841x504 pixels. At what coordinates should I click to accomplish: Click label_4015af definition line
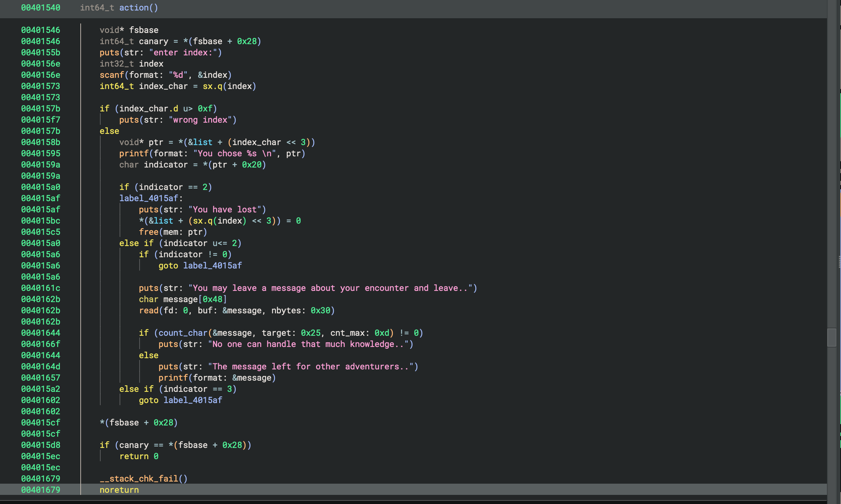point(151,198)
